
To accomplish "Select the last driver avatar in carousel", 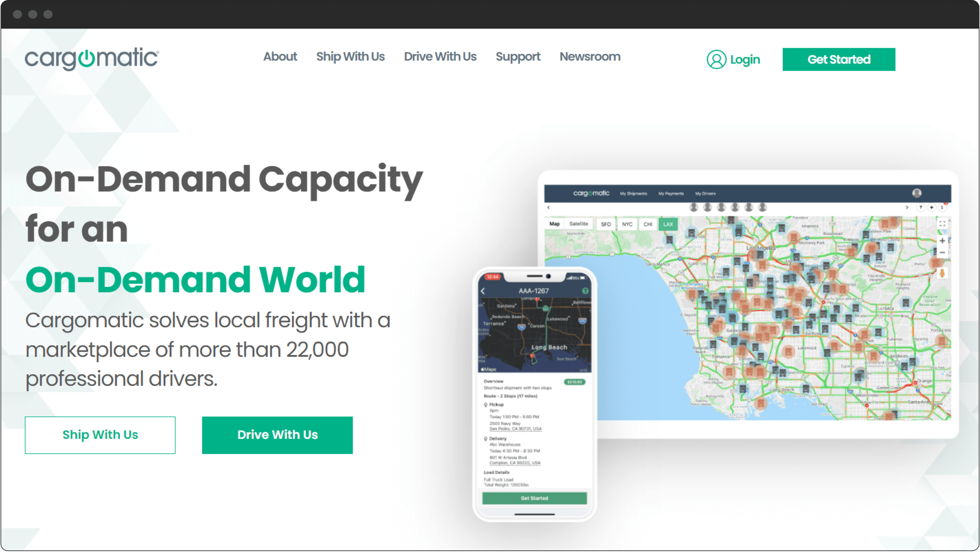I will [762, 207].
